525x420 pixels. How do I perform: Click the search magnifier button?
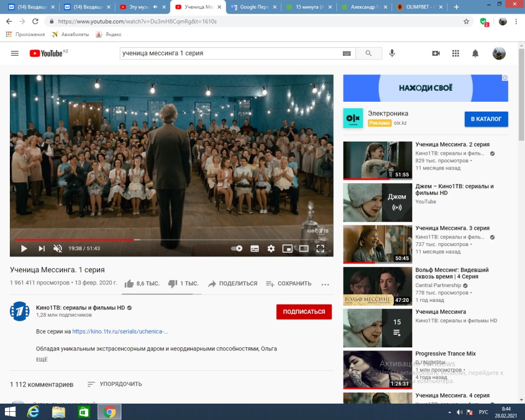[369, 53]
